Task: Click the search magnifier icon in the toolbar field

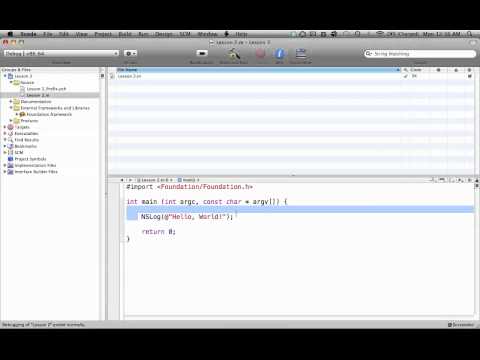Action: coord(368,53)
